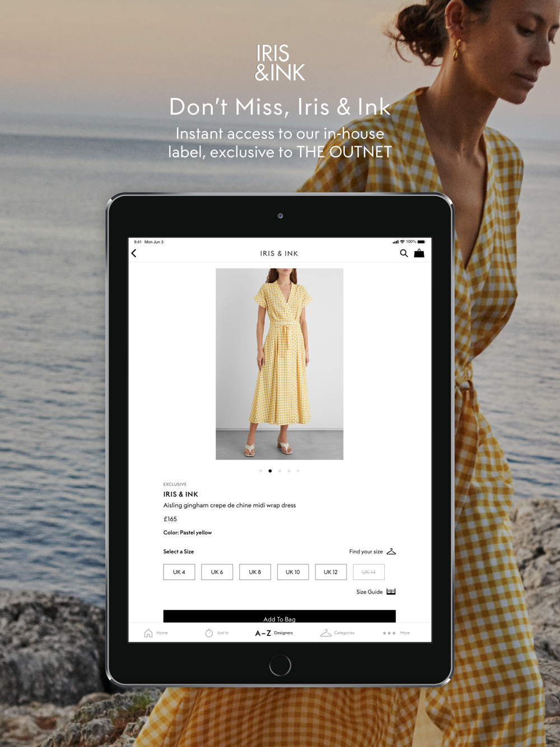Jump to the third image pagination dot
560x747 pixels.
pyautogui.click(x=279, y=471)
